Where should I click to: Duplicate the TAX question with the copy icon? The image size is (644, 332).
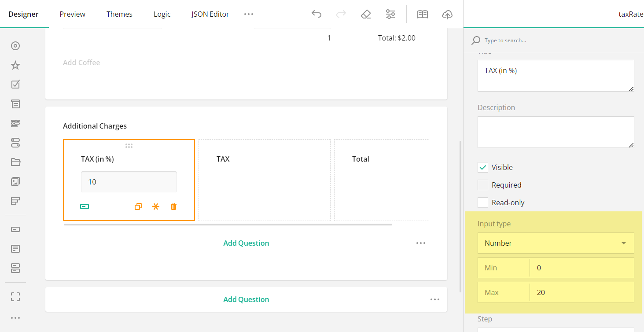point(138,206)
